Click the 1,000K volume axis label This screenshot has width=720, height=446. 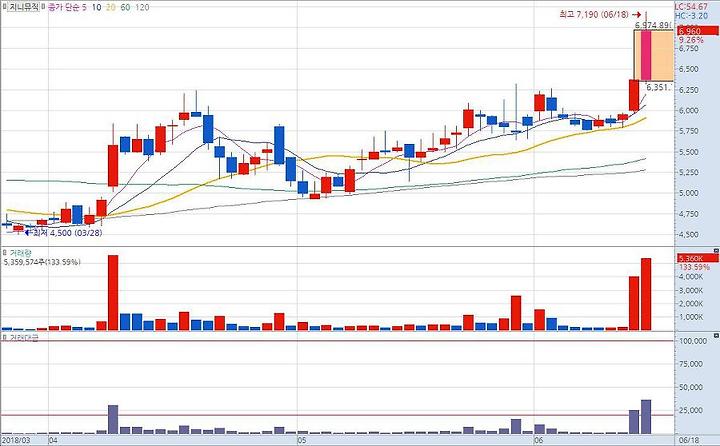691,317
